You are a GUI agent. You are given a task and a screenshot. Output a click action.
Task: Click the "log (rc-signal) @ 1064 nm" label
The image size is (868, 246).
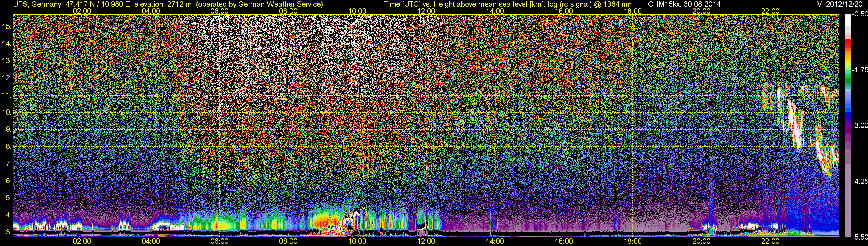click(590, 4)
